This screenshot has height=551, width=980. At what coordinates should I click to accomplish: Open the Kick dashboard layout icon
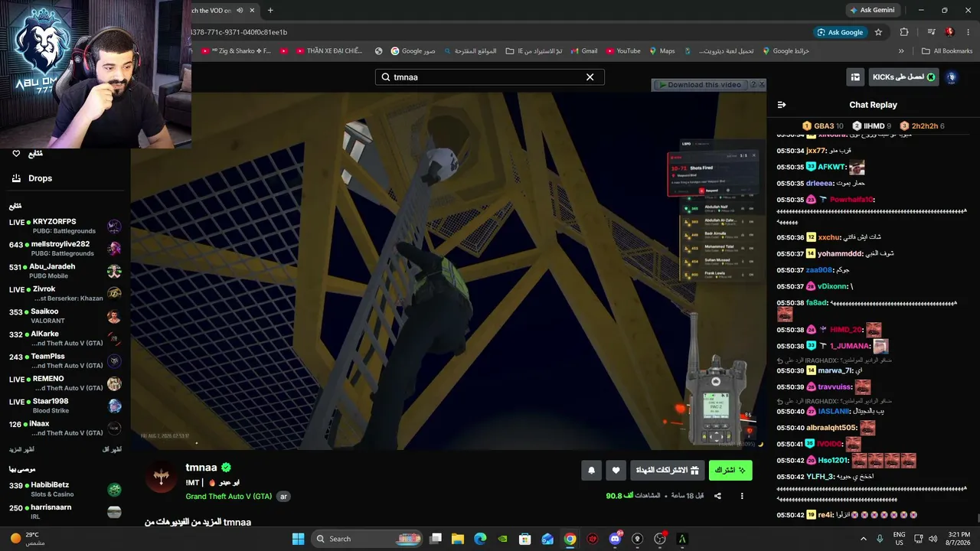point(854,77)
